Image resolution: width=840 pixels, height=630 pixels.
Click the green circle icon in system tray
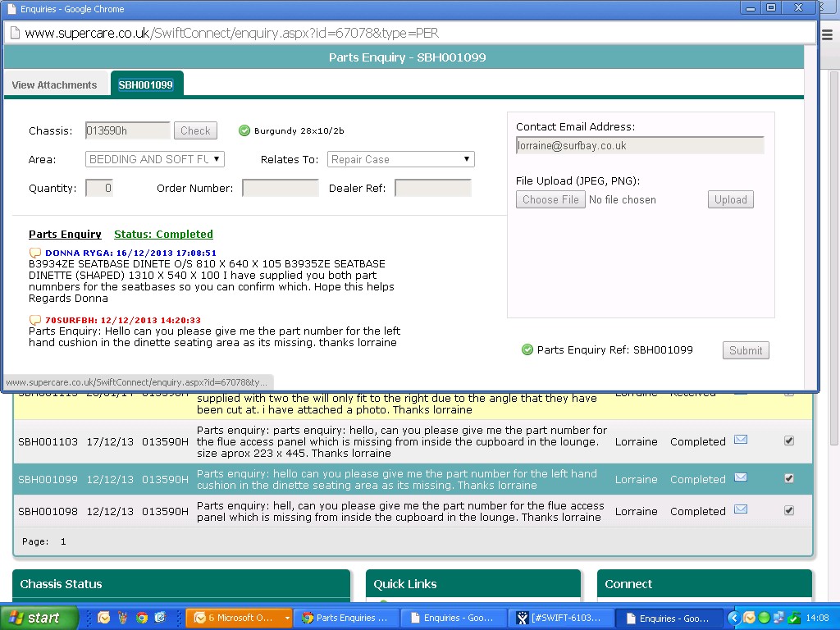764,619
